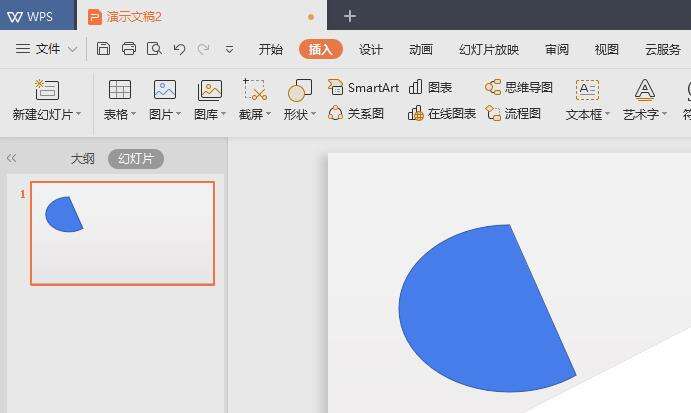Click the 艺术字 WordArt icon

644,90
